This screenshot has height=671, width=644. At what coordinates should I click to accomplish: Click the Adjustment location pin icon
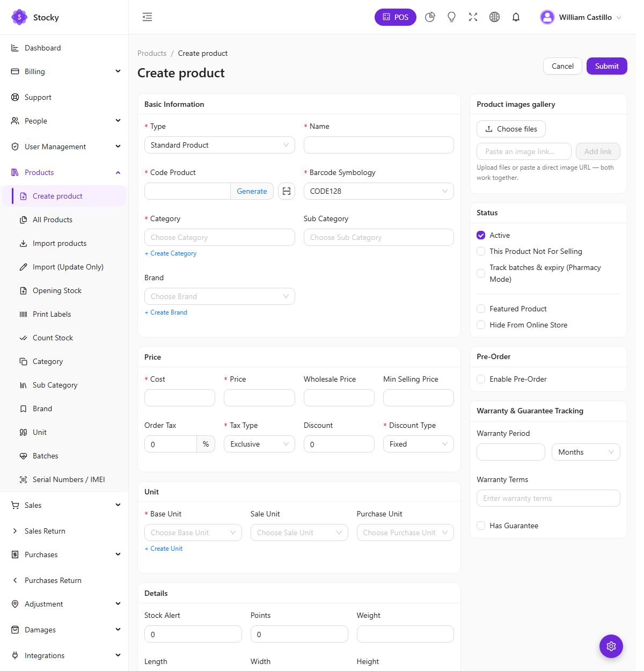(15, 604)
